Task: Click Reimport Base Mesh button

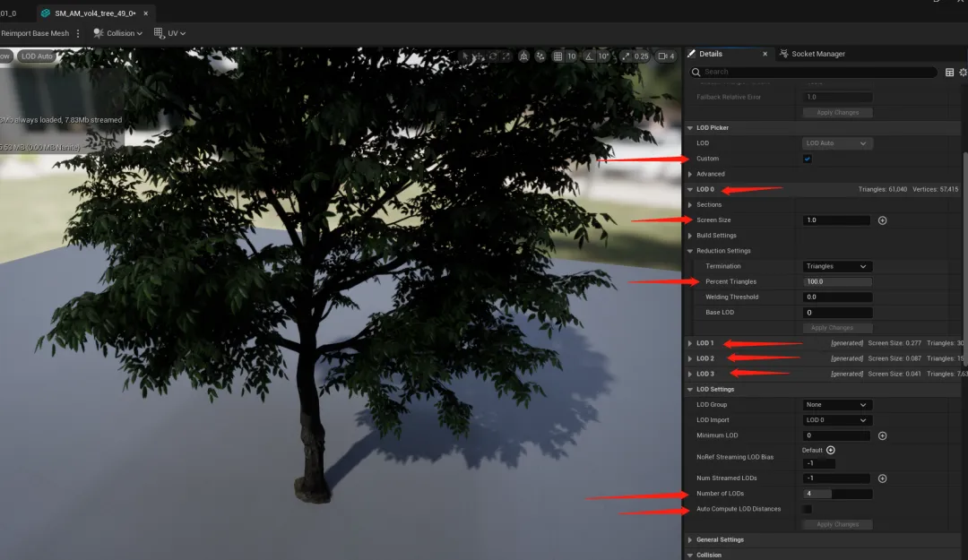Action: 36,33
